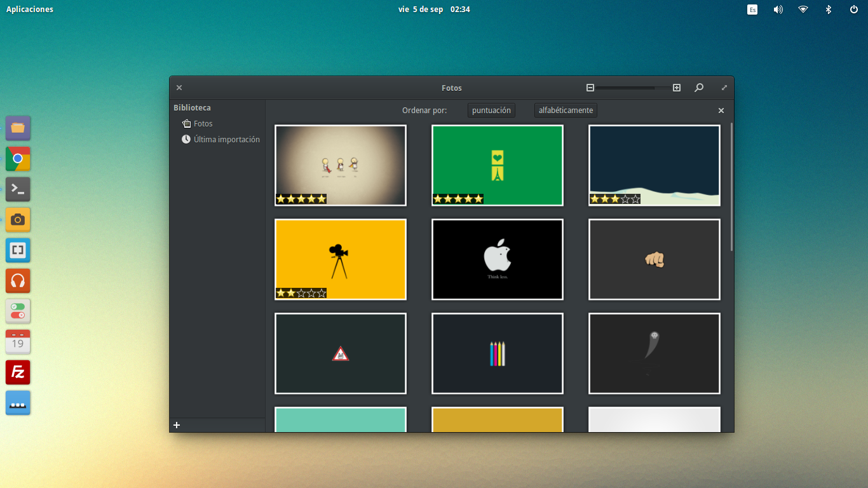Screen dimensions: 868x488
Task: Click the blue three-dots dock icon
Action: tap(18, 402)
